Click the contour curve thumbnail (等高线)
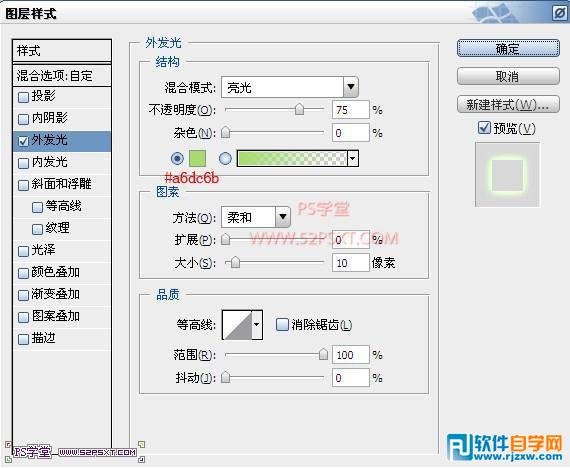This screenshot has width=570, height=468. [237, 325]
